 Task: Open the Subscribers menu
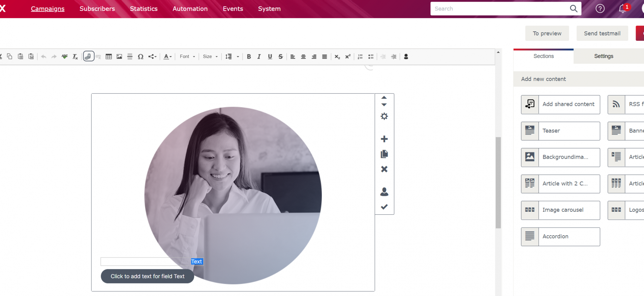tap(97, 9)
